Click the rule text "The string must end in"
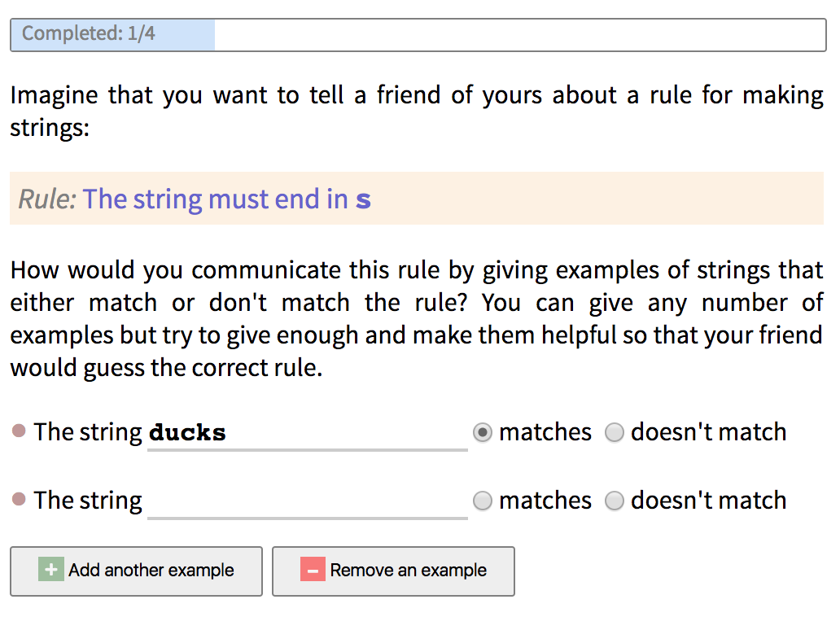The height and width of the screenshot is (630, 840). point(215,199)
